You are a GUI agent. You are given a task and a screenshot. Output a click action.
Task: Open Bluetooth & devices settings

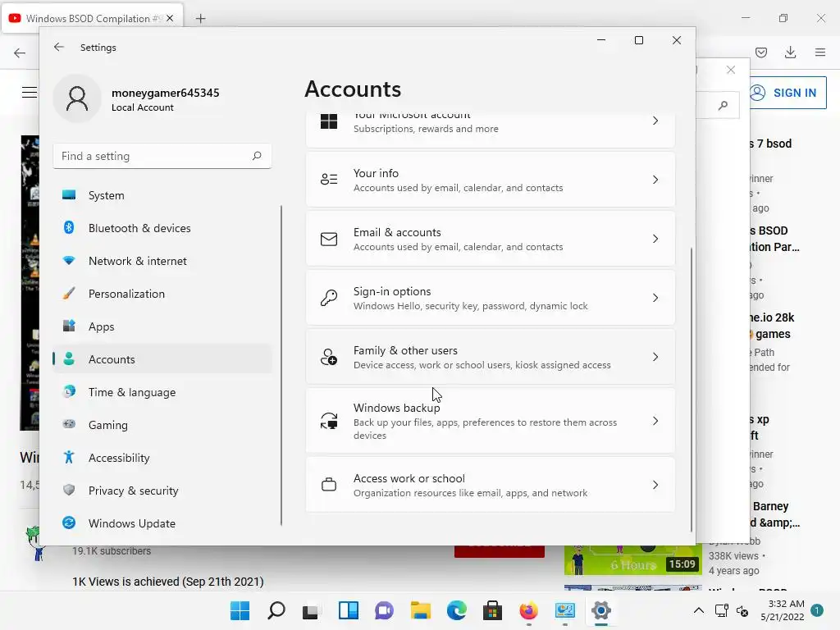pyautogui.click(x=162, y=228)
